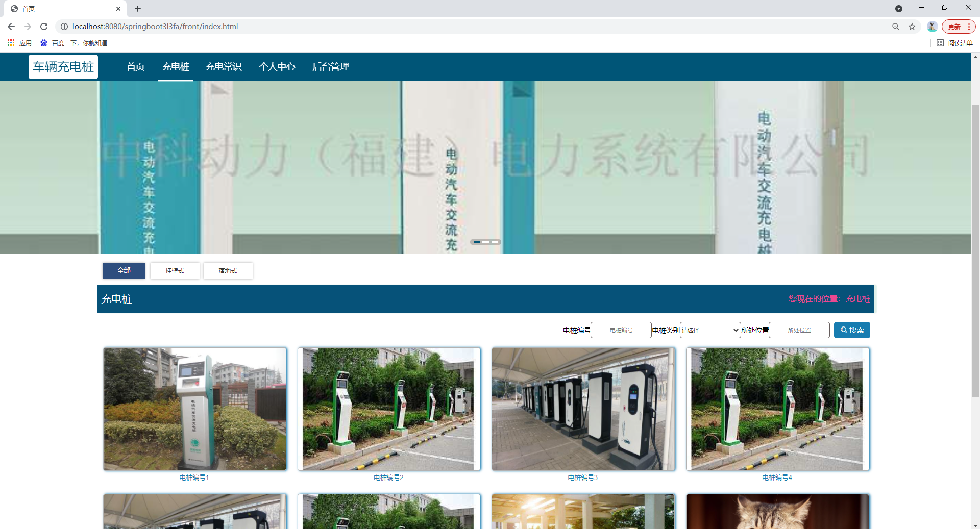
Task: Focus the 所处位置 search field
Action: (x=799, y=330)
